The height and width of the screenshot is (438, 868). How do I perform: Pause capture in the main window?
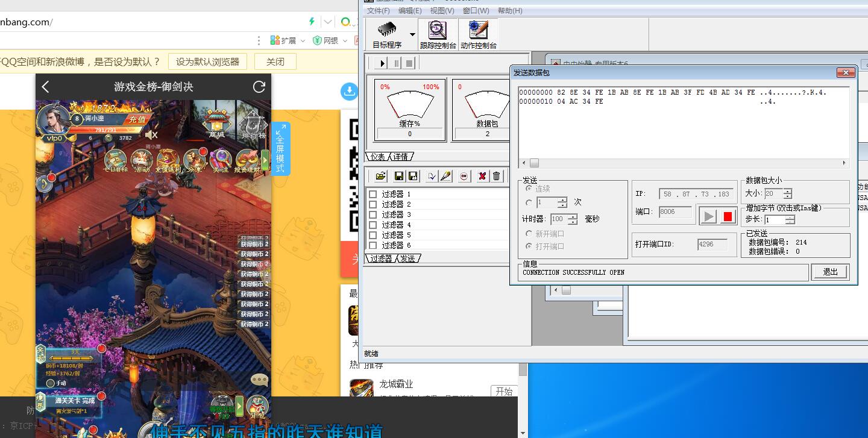point(396,63)
